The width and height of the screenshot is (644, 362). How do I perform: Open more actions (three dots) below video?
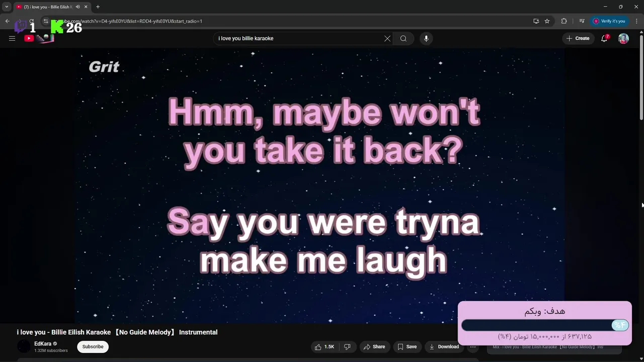pyautogui.click(x=472, y=346)
